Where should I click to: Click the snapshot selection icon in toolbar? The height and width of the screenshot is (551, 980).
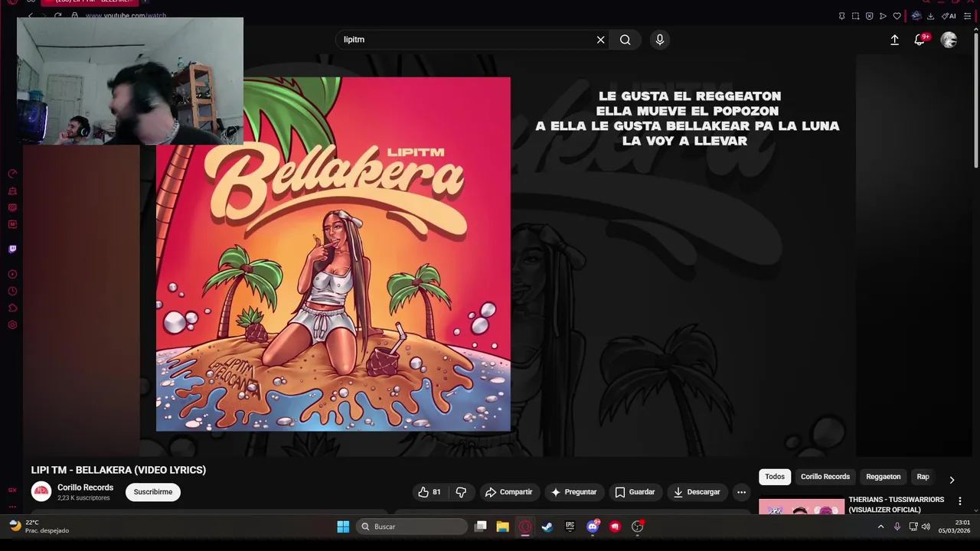pos(856,16)
